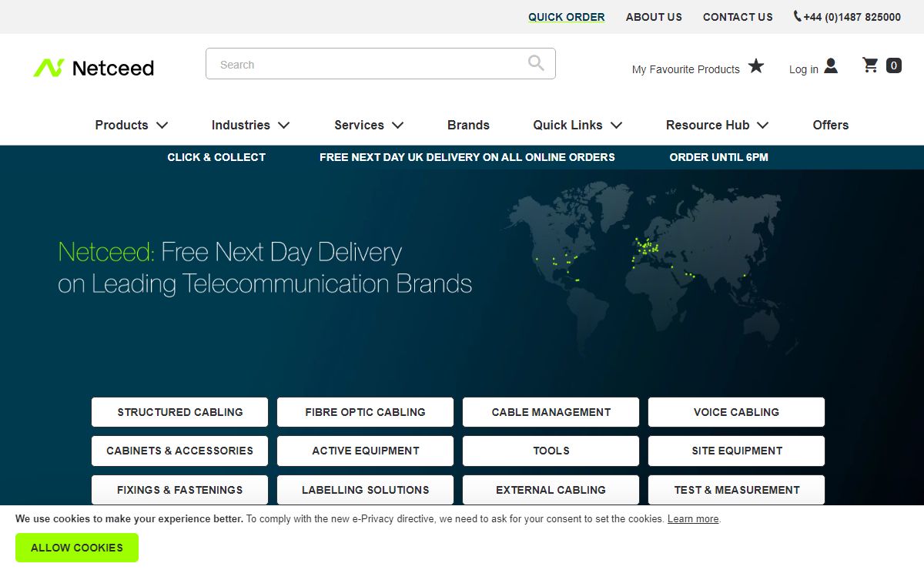The image size is (924, 570).
Task: Open the Site Equipment category
Action: coord(737,451)
